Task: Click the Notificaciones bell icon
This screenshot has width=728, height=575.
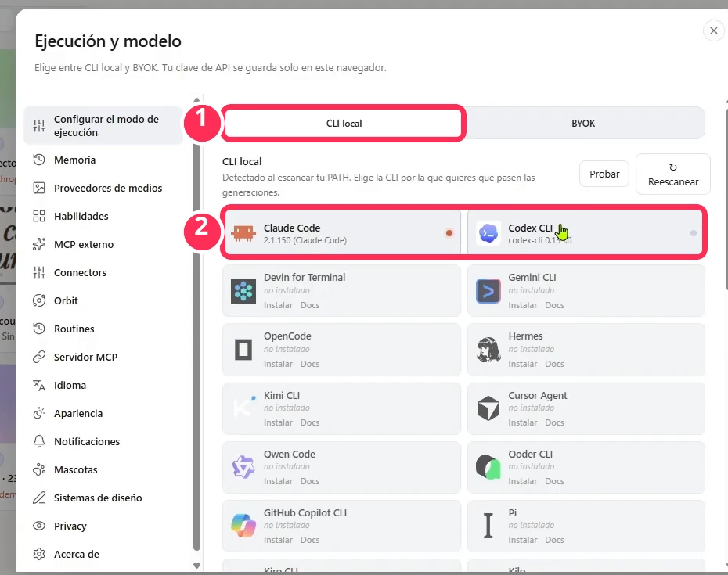Action: [39, 441]
